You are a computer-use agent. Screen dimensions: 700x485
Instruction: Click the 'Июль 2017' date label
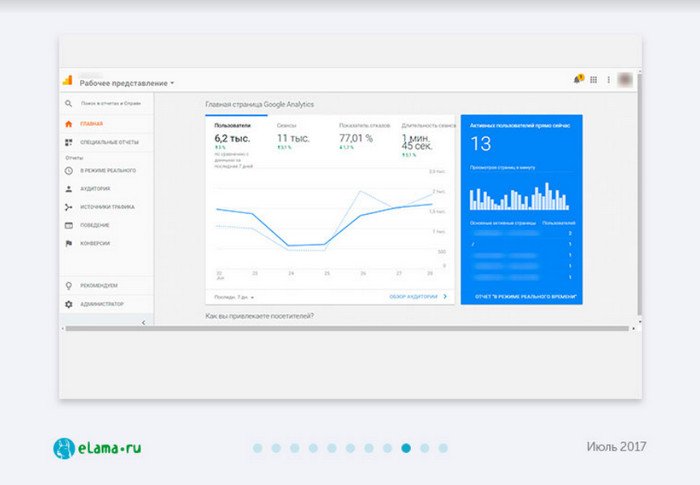(x=616, y=447)
